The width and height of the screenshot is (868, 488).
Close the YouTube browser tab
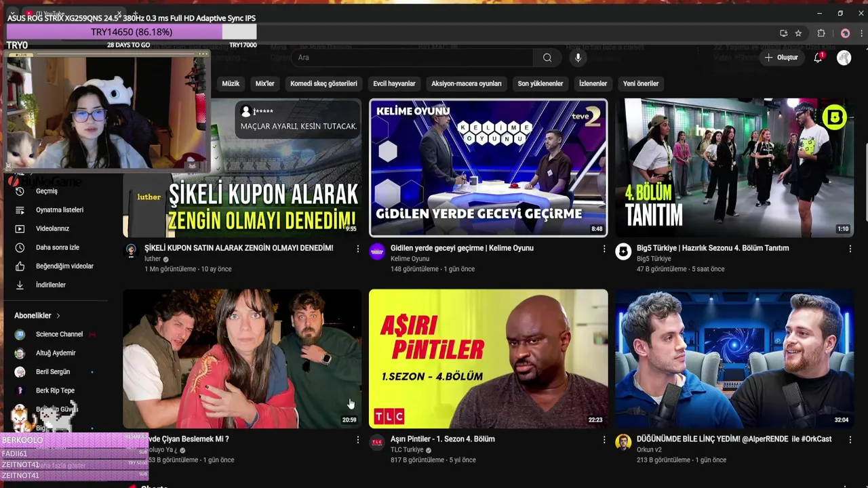point(119,14)
